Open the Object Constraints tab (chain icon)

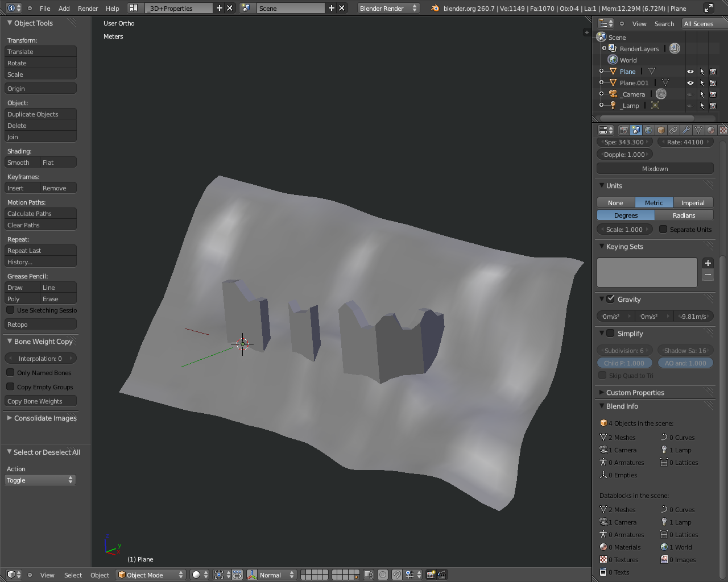click(673, 130)
